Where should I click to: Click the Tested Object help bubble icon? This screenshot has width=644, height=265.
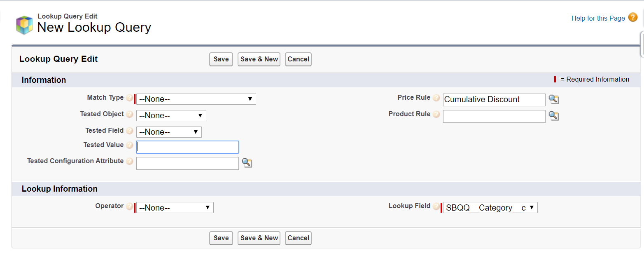[130, 115]
